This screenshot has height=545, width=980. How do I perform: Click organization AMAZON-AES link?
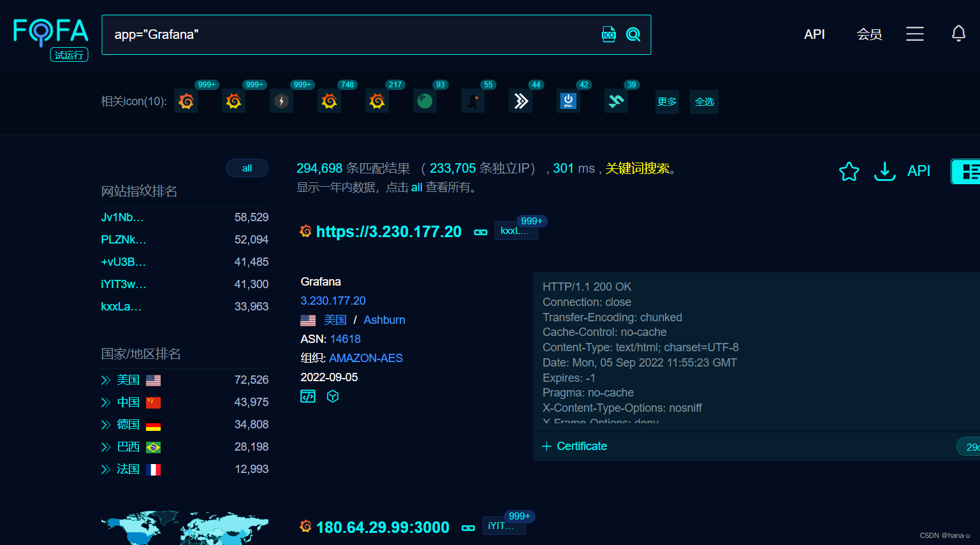click(x=366, y=358)
